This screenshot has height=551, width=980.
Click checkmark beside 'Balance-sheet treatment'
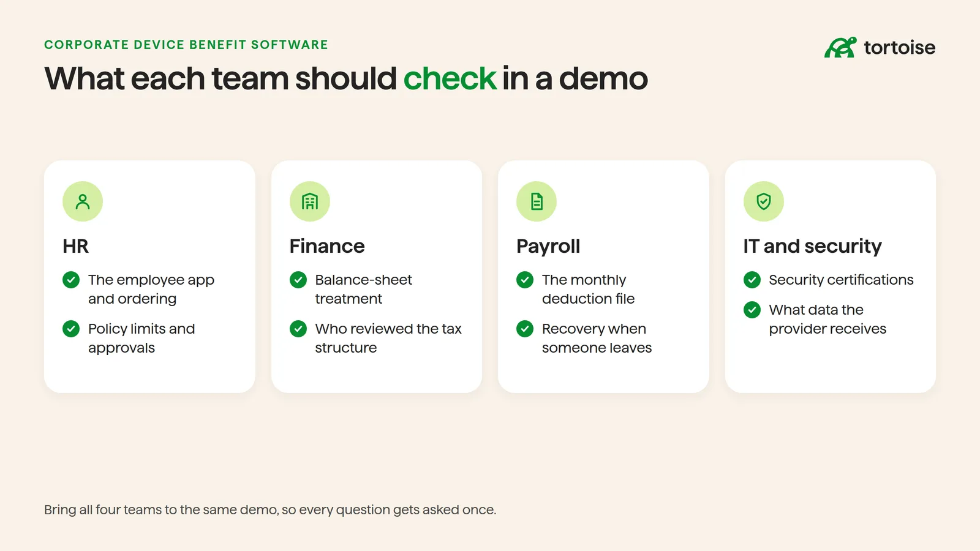click(298, 280)
